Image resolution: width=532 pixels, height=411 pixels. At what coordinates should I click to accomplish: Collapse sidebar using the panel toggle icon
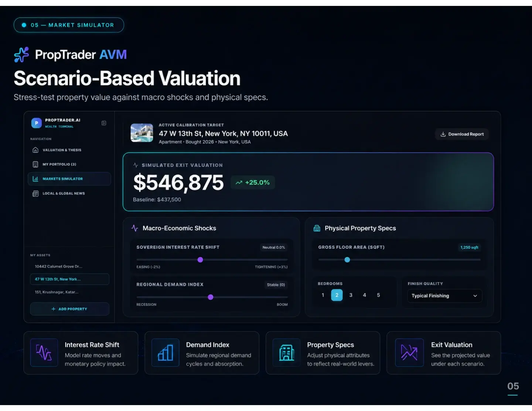tap(104, 123)
